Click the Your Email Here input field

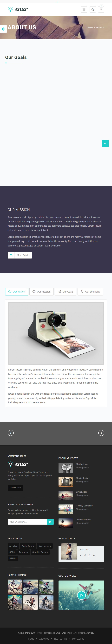pyautogui.click(x=27, y=522)
